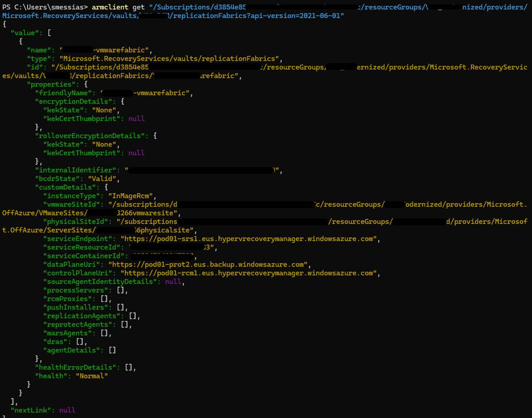Click the "replicationAgents" key
This screenshot has width=532, height=418.
coord(81,316)
